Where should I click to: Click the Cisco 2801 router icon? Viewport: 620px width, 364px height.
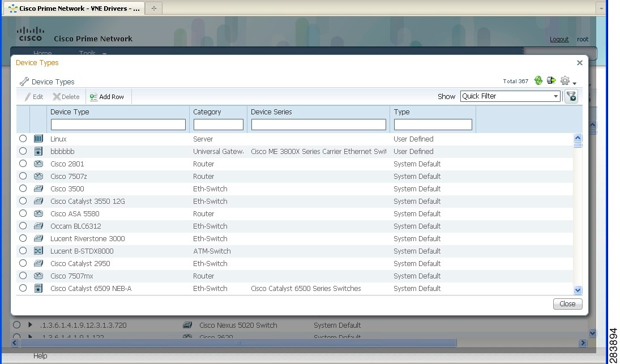(x=39, y=164)
